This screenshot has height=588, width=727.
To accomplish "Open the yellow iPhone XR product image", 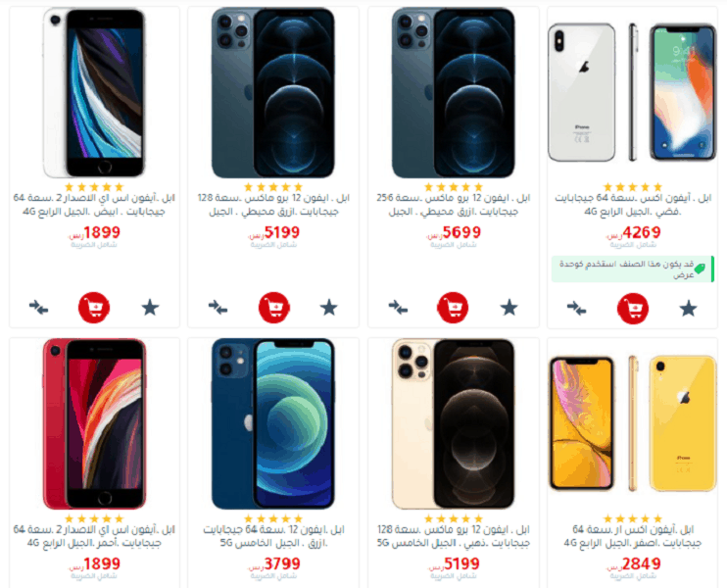I will 633,423.
